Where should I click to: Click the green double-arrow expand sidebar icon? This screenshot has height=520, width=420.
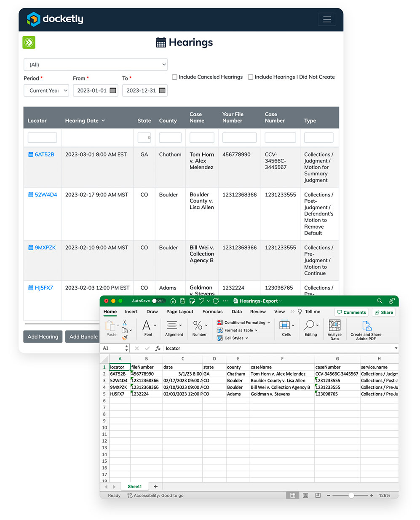pyautogui.click(x=29, y=43)
